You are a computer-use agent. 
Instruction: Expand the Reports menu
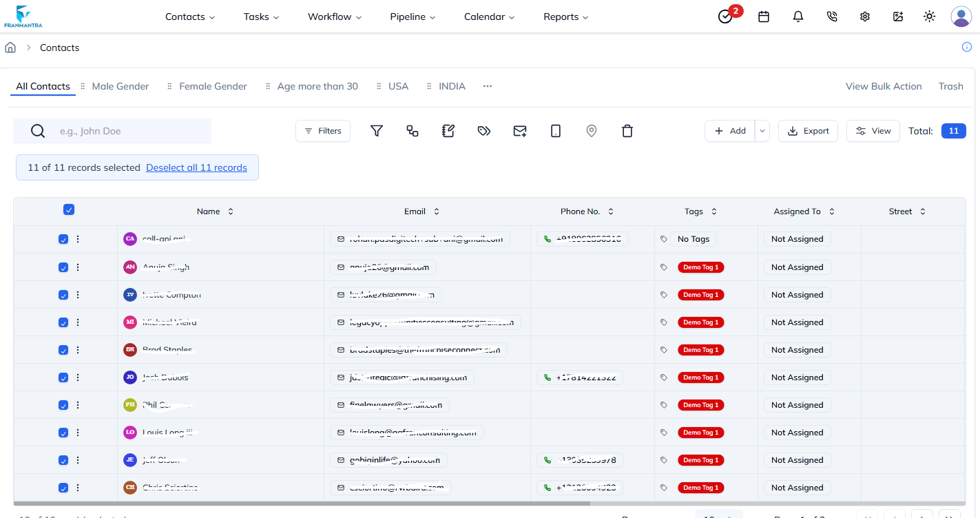(565, 17)
